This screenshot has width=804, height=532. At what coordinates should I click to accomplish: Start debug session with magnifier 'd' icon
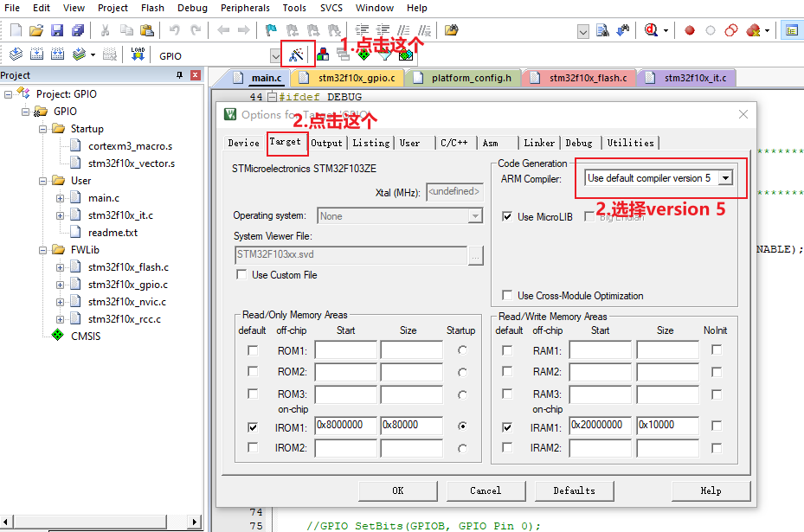point(651,31)
